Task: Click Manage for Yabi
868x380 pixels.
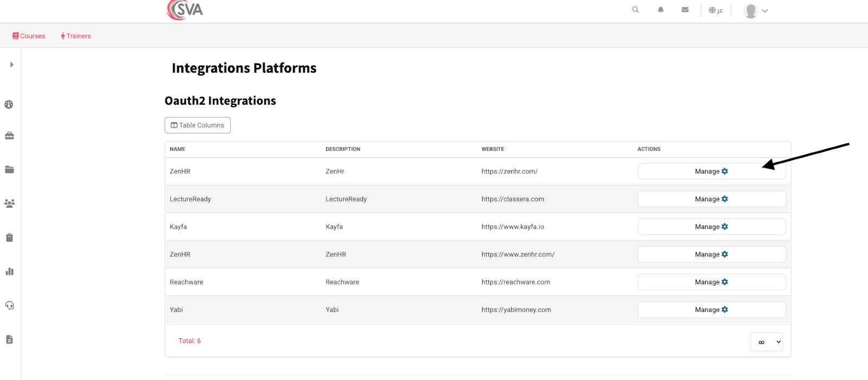Action: [711, 310]
